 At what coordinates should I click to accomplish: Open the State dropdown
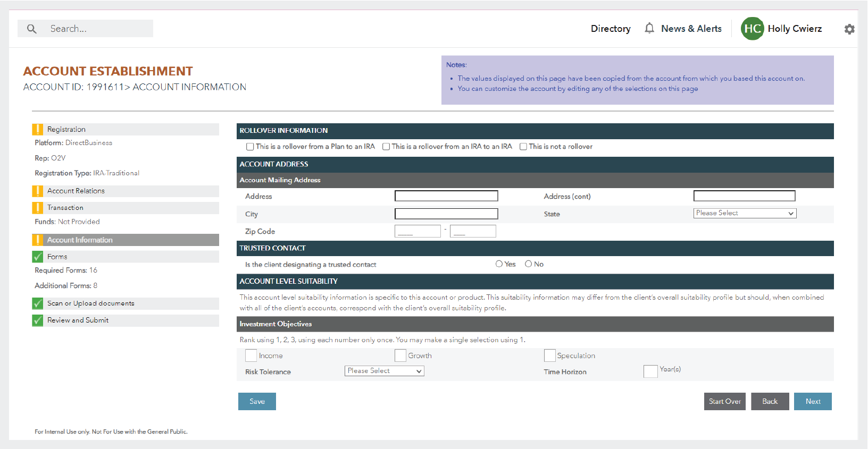click(x=745, y=213)
